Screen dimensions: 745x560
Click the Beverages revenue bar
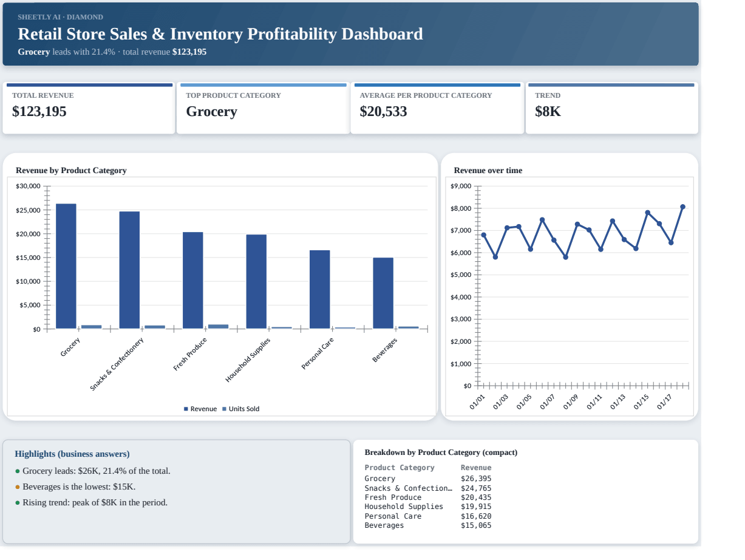pos(383,293)
